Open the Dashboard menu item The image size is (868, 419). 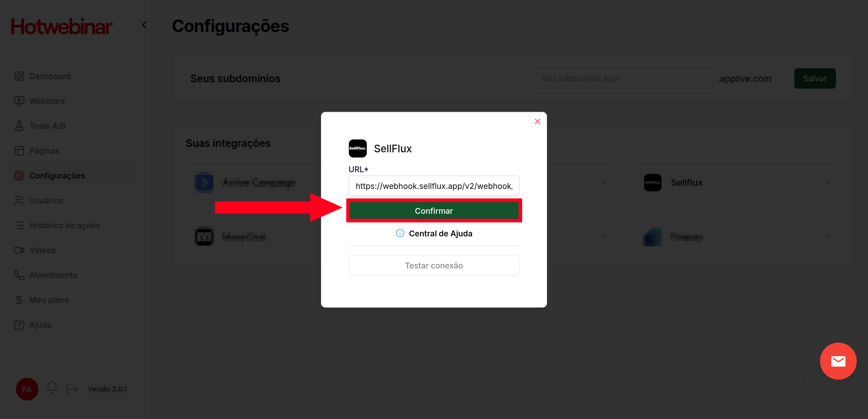50,76
